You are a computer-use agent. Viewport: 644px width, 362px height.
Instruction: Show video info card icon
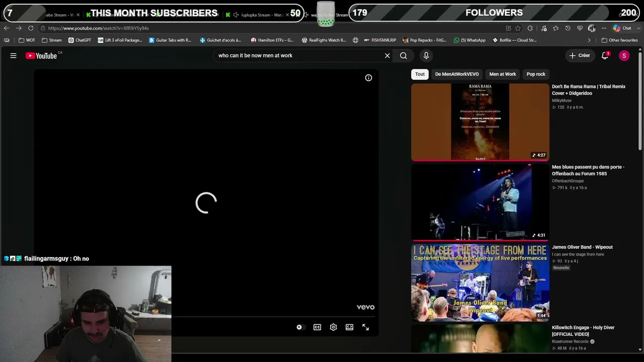click(x=369, y=77)
